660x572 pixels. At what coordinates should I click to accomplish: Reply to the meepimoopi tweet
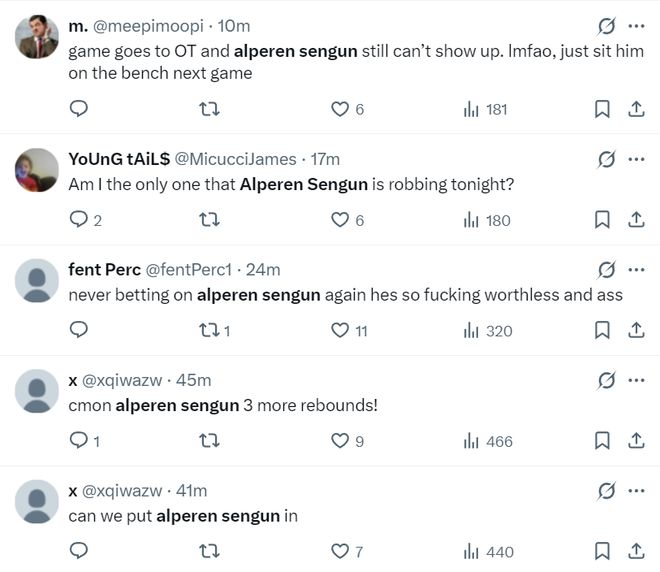(x=79, y=109)
